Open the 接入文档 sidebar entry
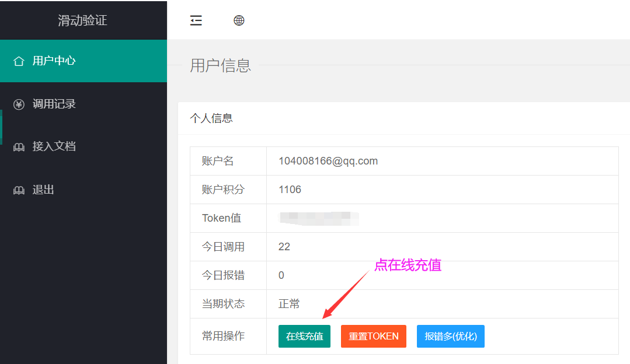This screenshot has width=630, height=364. [x=54, y=146]
